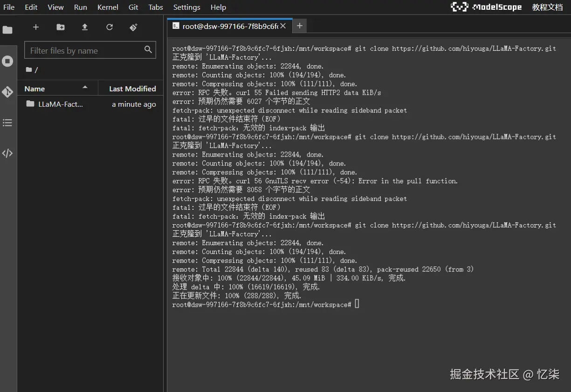Select the LLaMA-Fact... folder row
571x392 pixels.
point(90,104)
